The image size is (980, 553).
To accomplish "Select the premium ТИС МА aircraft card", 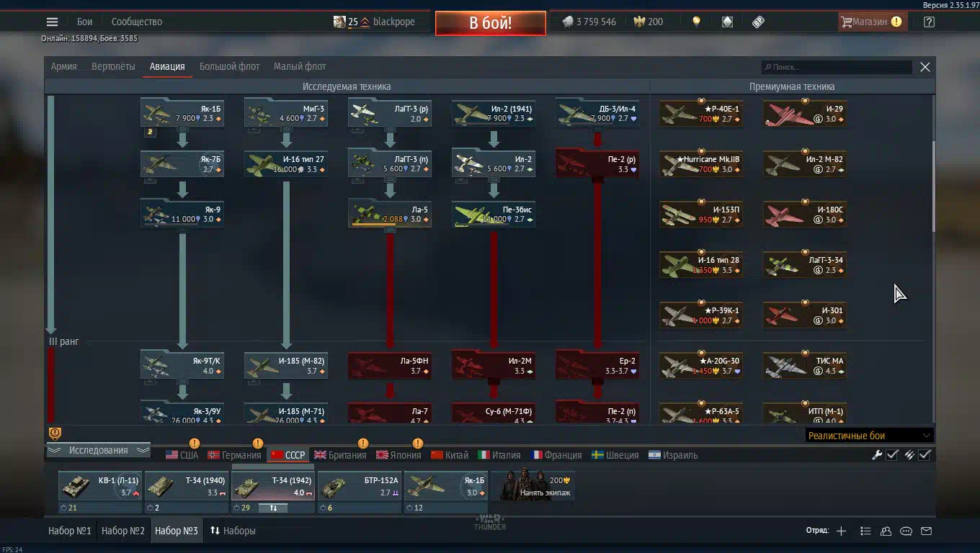I will click(x=805, y=365).
